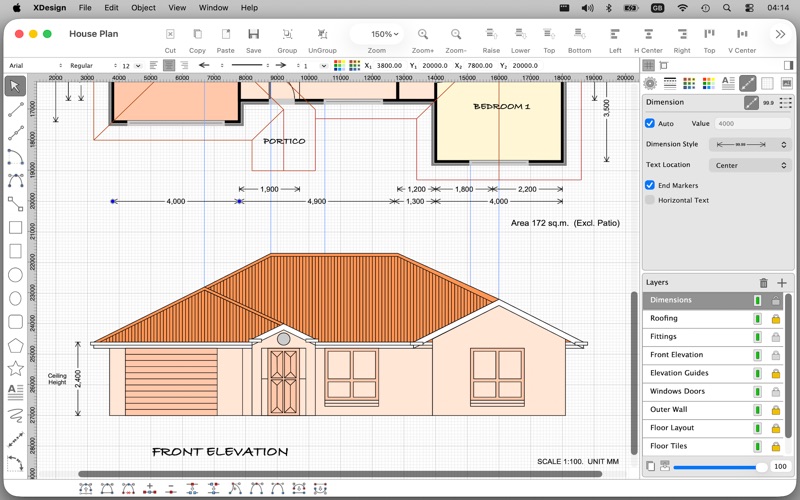The image size is (800, 500).
Task: Add a new layer with plus icon
Action: coord(782,283)
